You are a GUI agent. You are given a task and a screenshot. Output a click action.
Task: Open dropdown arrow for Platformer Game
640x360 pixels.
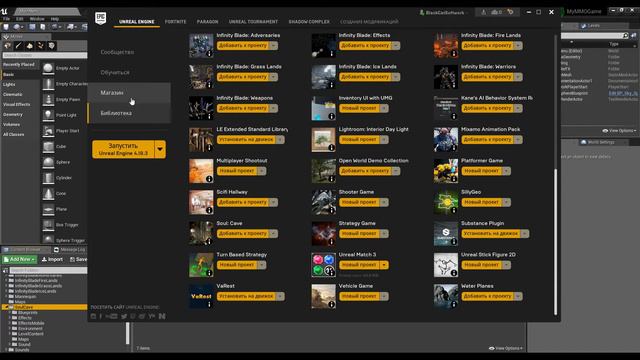pyautogui.click(x=507, y=171)
